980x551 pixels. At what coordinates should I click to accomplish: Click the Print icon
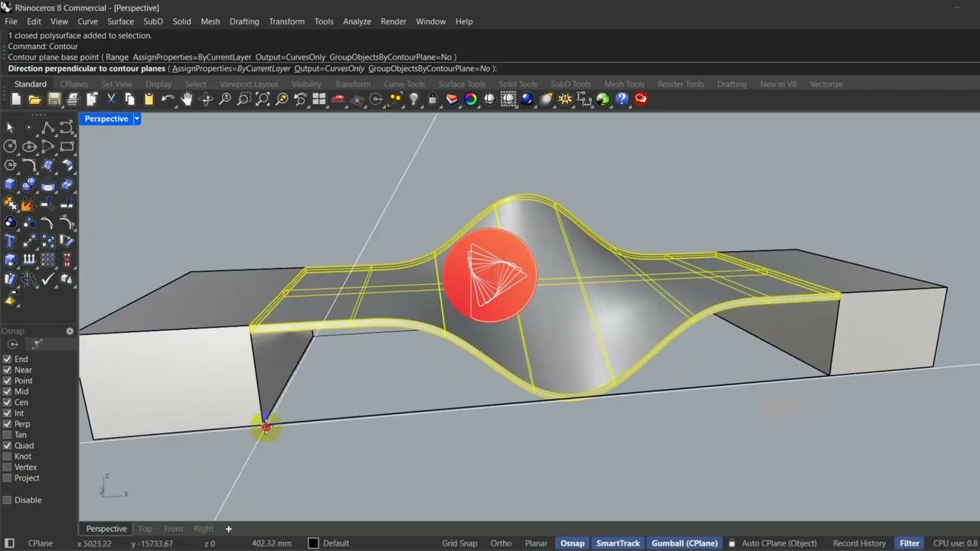tap(73, 99)
